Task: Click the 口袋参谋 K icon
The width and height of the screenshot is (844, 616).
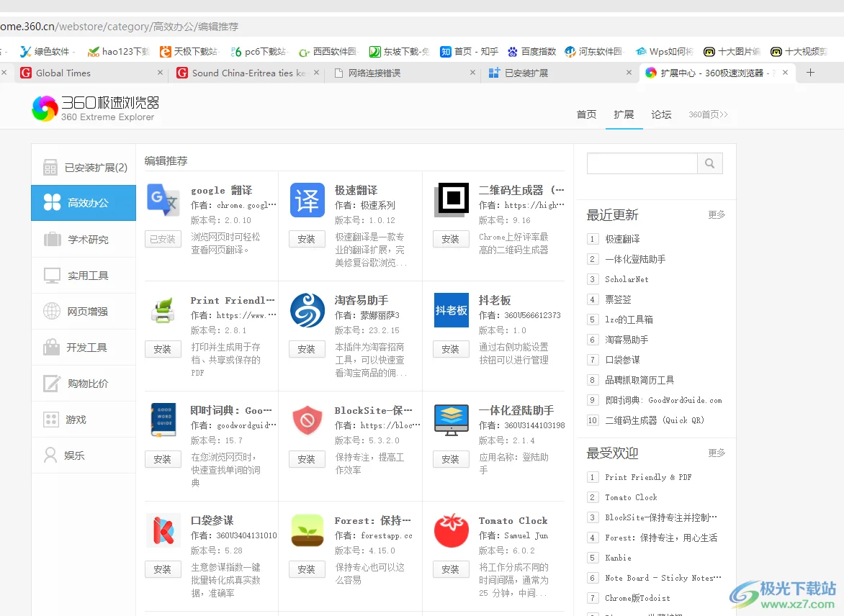Action: coord(163,530)
